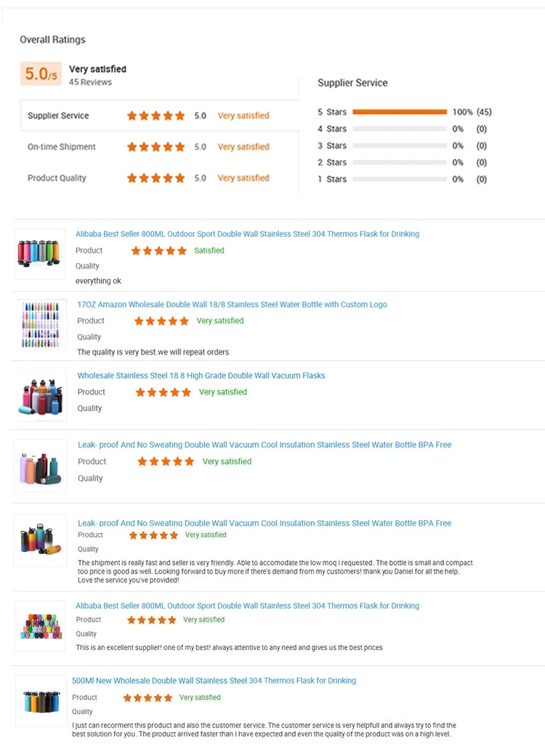Click the Product Quality star rating icons
The height and width of the screenshot is (756, 545).
156,178
